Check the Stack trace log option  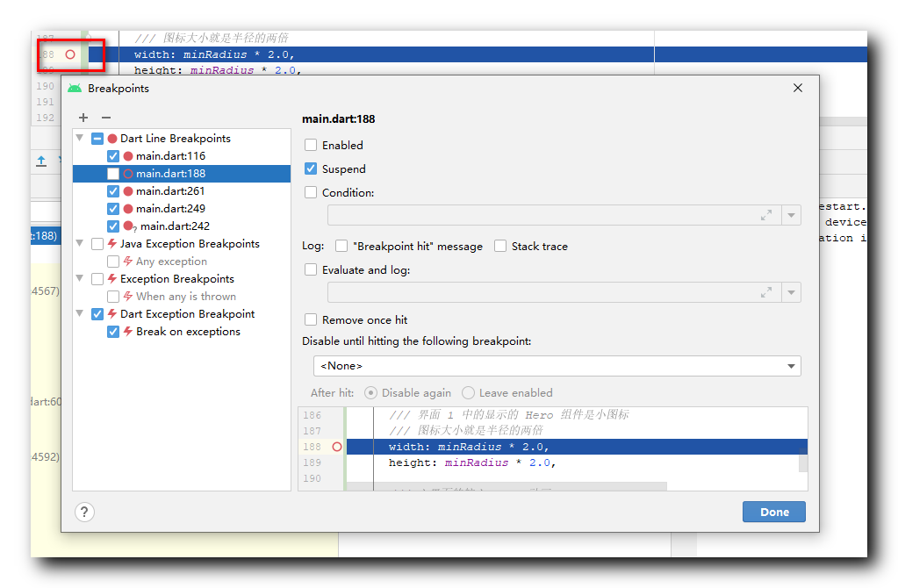500,246
